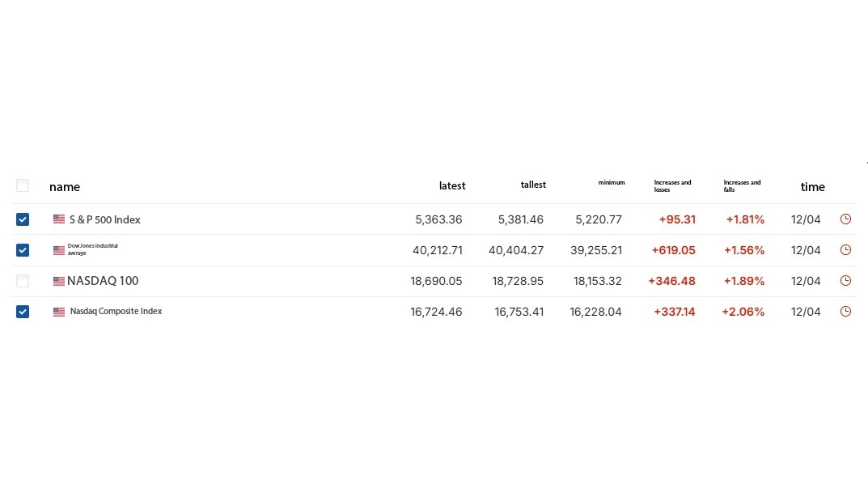
Task: Click the +1.81% percentage change
Action: (745, 220)
